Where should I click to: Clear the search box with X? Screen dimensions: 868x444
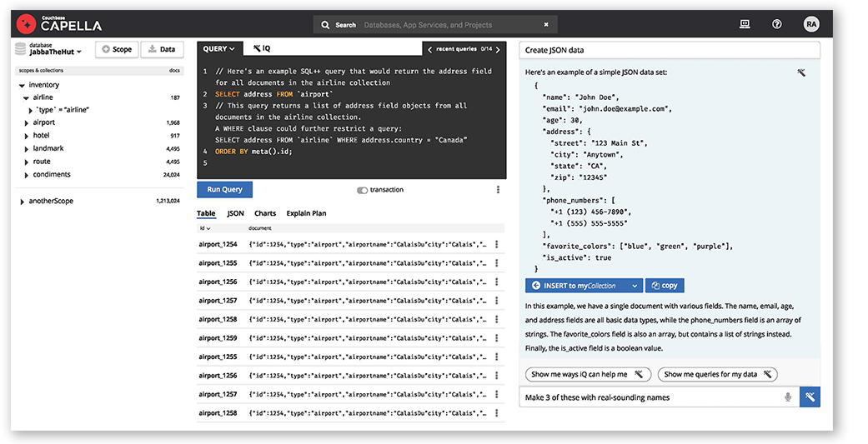tap(546, 25)
